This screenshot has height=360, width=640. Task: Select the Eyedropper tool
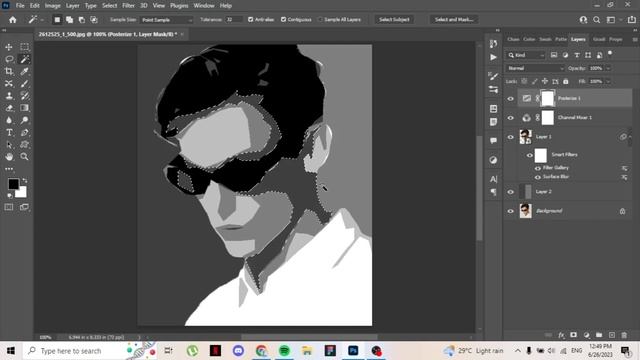click(x=24, y=71)
